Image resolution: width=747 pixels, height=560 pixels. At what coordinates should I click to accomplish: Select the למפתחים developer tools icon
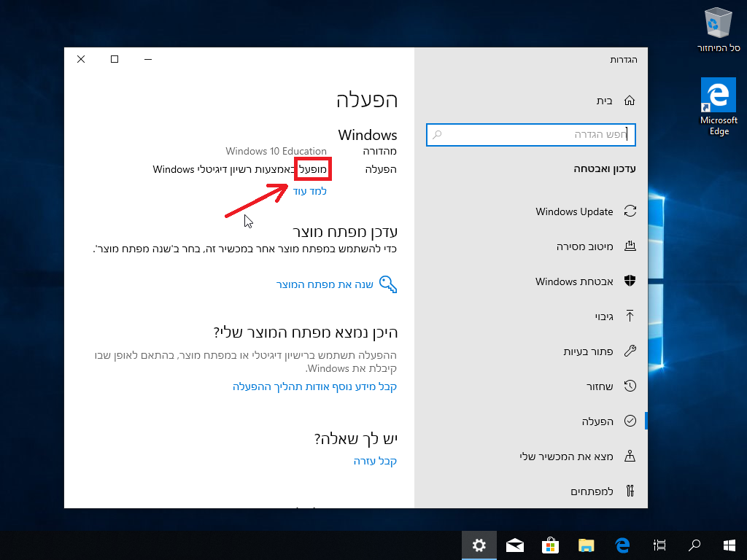click(x=630, y=491)
